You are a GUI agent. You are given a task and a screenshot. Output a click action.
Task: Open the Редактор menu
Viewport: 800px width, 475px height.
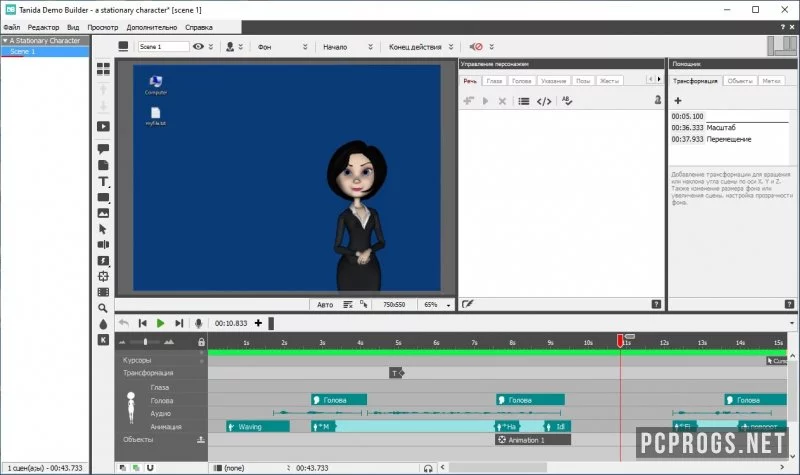[43, 27]
